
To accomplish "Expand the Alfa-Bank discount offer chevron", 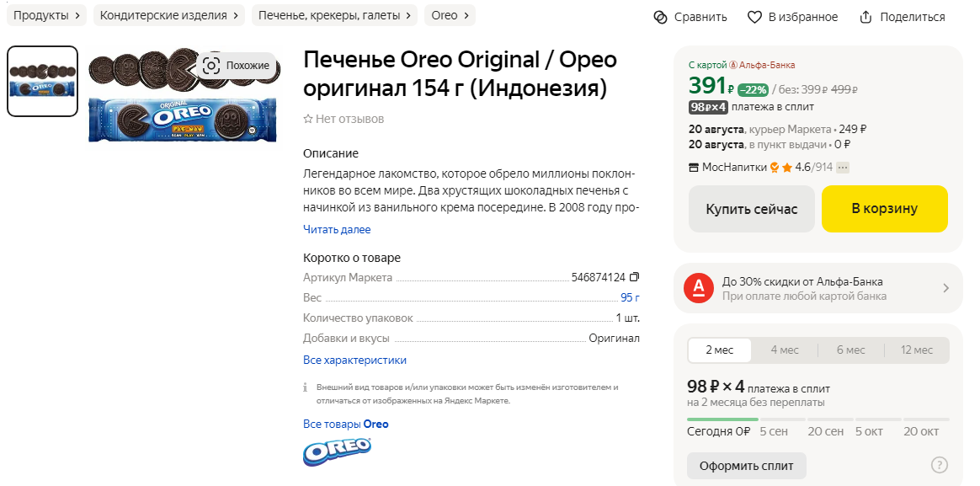I will point(945,288).
